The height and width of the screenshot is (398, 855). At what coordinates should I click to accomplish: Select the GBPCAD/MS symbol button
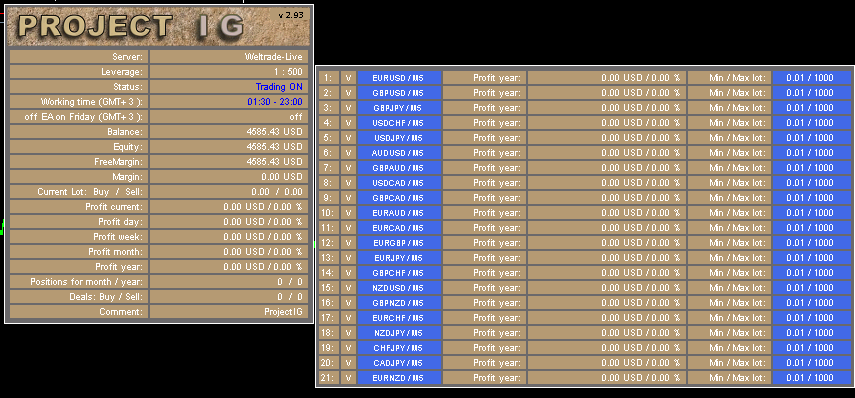[399, 198]
